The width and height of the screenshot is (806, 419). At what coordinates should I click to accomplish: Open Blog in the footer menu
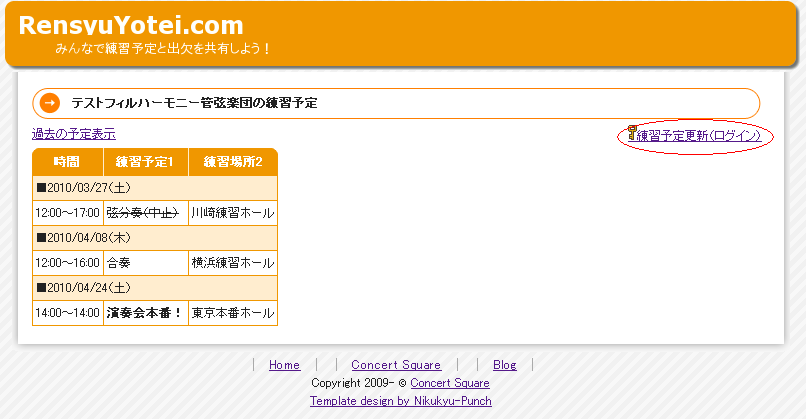pyautogui.click(x=504, y=365)
